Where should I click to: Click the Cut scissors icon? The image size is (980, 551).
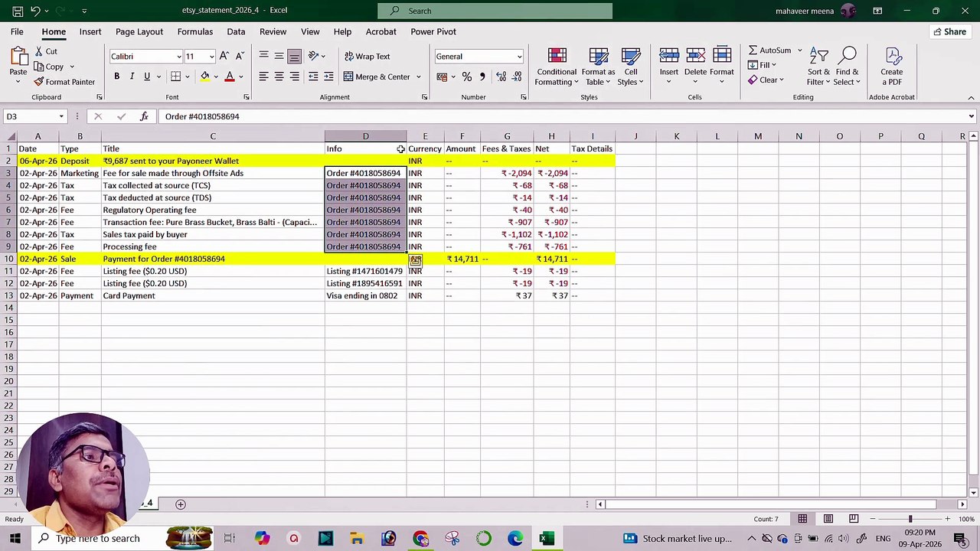(39, 51)
